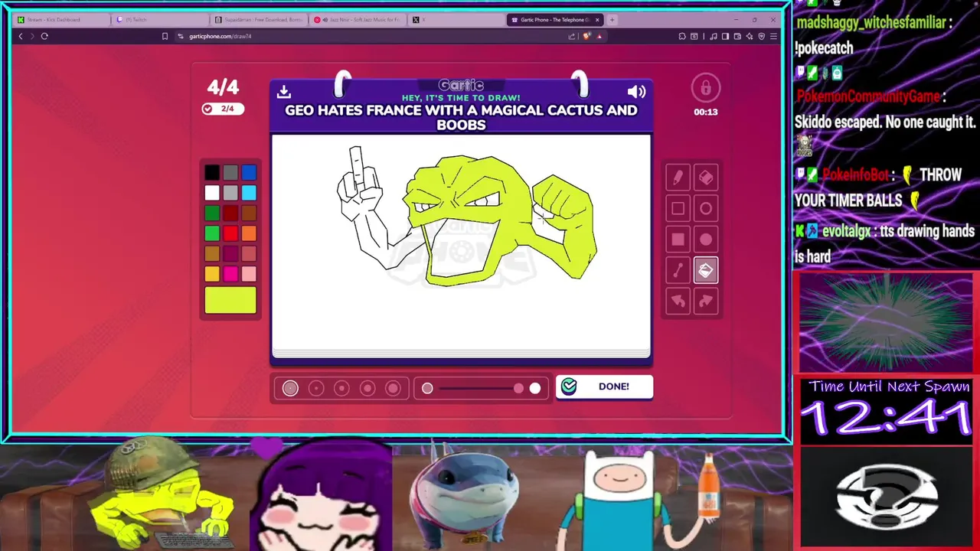Pick the hot pink color swatch
This screenshot has height=551, width=980.
pyautogui.click(x=230, y=274)
